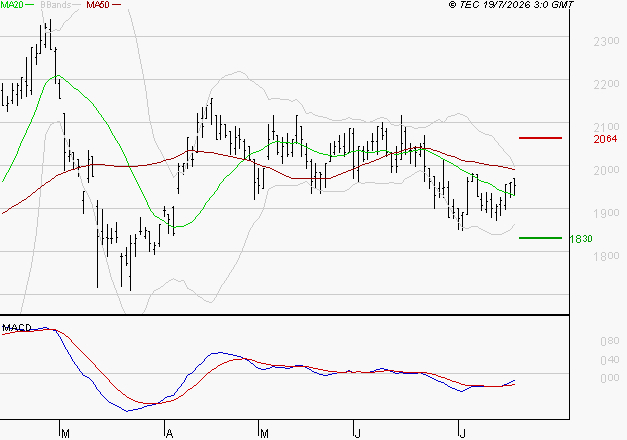This screenshot has width=627, height=440.
Task: Click the MA20 legend label
Action: [x=12, y=5]
